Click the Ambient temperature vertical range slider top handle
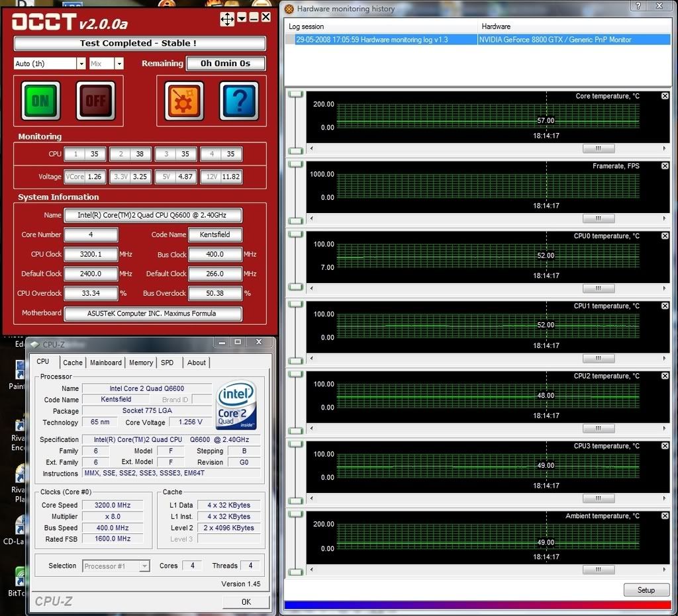 point(295,514)
